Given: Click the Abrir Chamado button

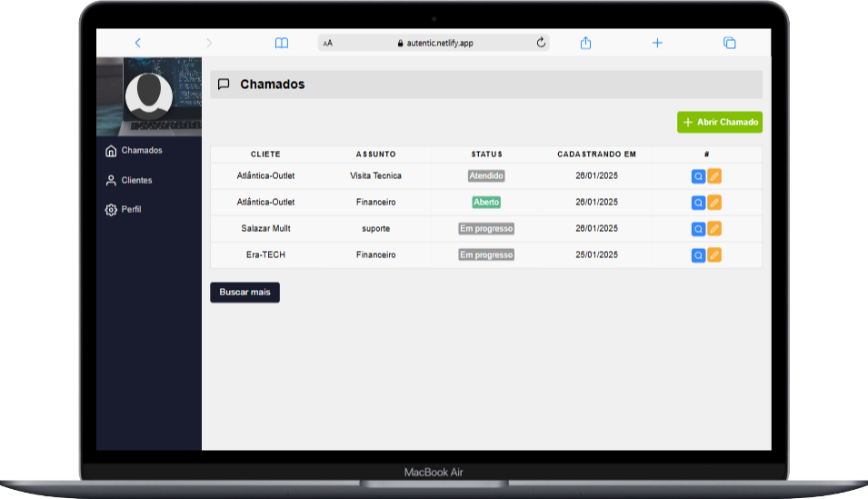Looking at the screenshot, I should pyautogui.click(x=720, y=123).
